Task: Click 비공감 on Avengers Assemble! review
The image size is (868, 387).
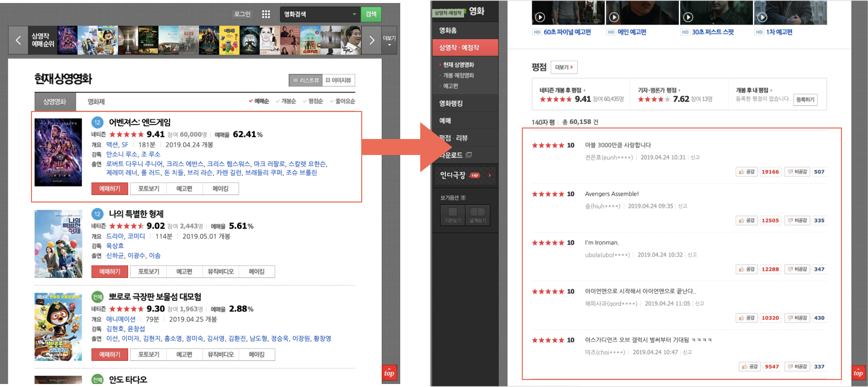Action: pos(797,220)
